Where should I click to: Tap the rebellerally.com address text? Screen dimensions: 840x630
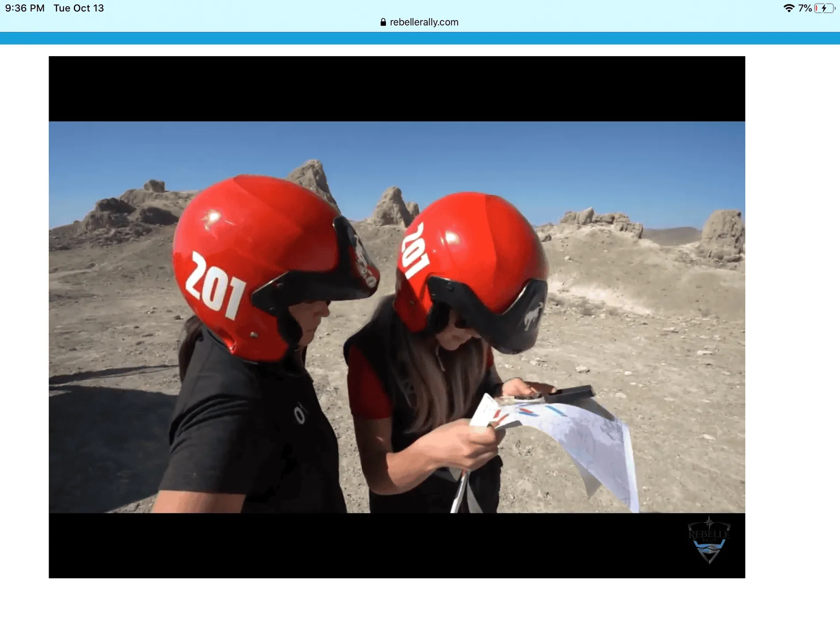pyautogui.click(x=424, y=22)
